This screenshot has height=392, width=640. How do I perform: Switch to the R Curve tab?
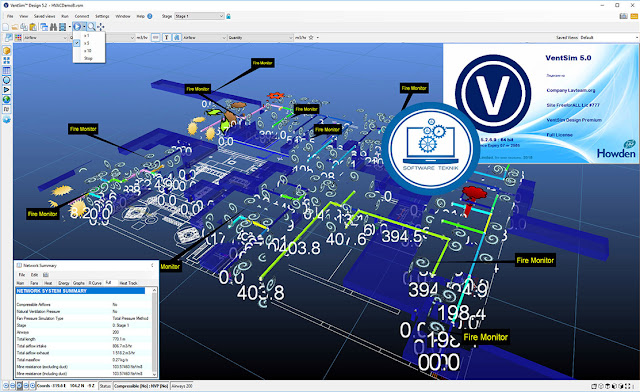tap(95, 283)
